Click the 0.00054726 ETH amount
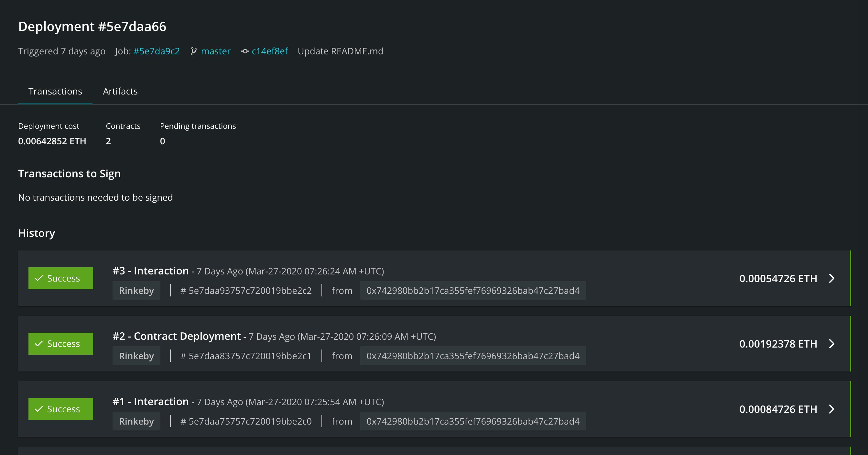The image size is (868, 455). [778, 279]
